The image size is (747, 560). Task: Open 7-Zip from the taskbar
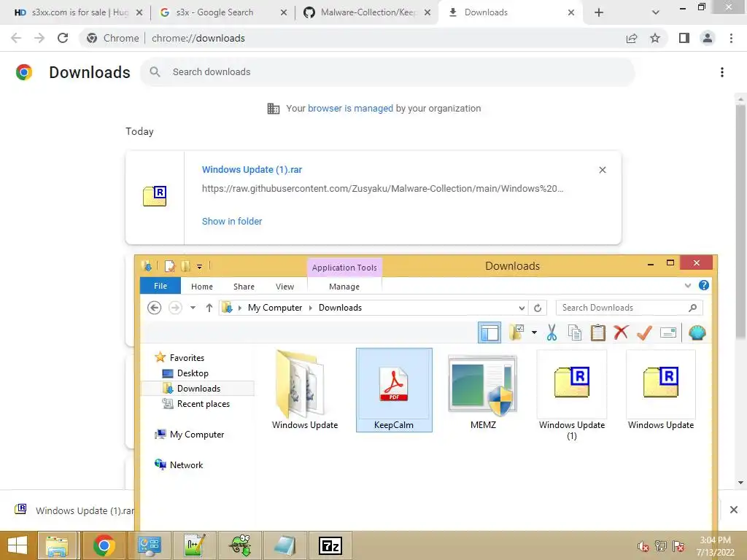click(x=330, y=545)
